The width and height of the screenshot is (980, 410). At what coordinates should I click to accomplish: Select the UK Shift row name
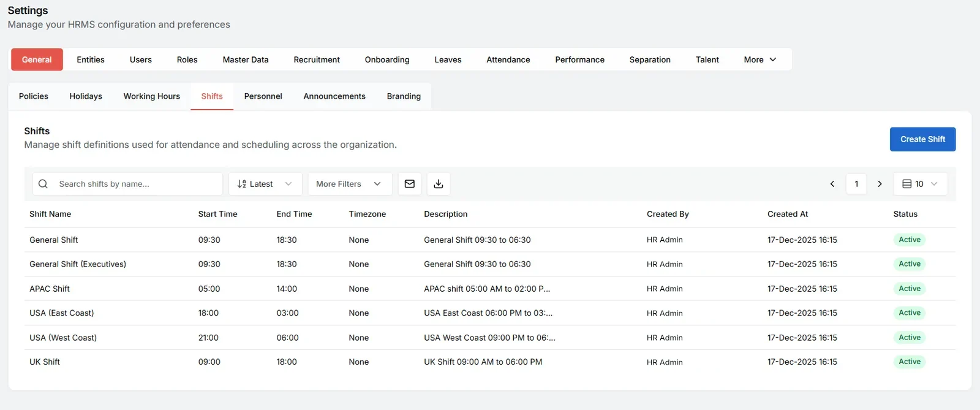click(x=45, y=362)
